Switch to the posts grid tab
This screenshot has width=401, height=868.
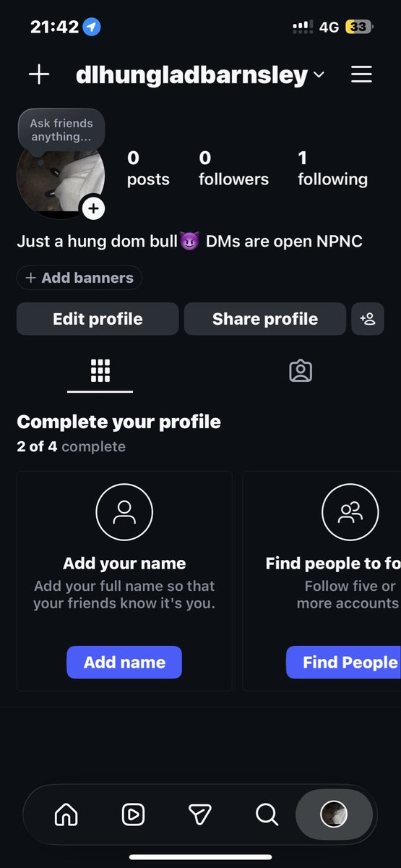[100, 370]
